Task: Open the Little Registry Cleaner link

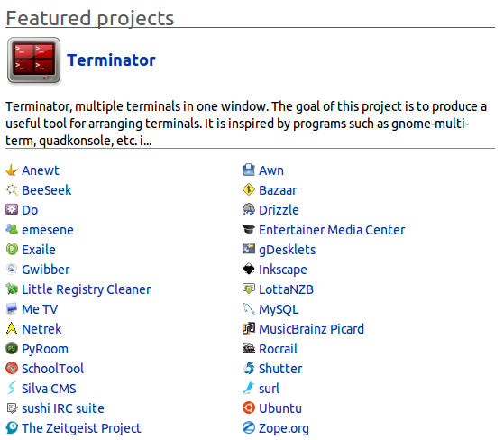Action: pyautogui.click(x=87, y=289)
